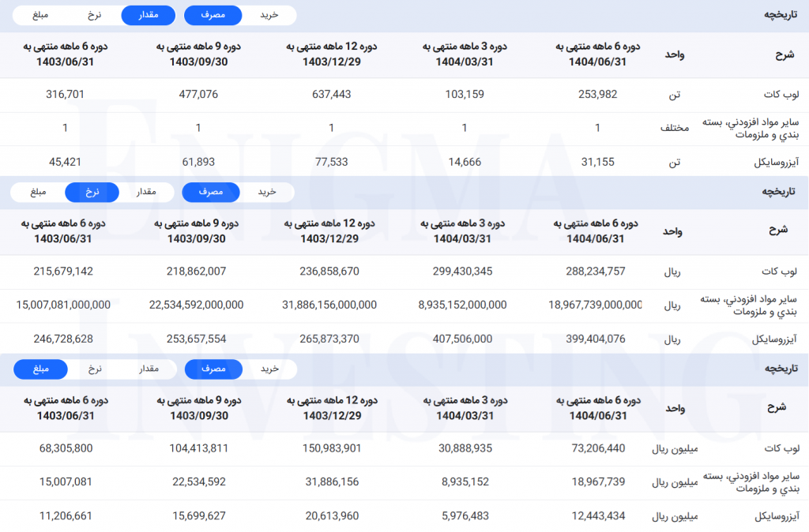
Task: Click شرح column header in top table
Action: click(x=784, y=54)
